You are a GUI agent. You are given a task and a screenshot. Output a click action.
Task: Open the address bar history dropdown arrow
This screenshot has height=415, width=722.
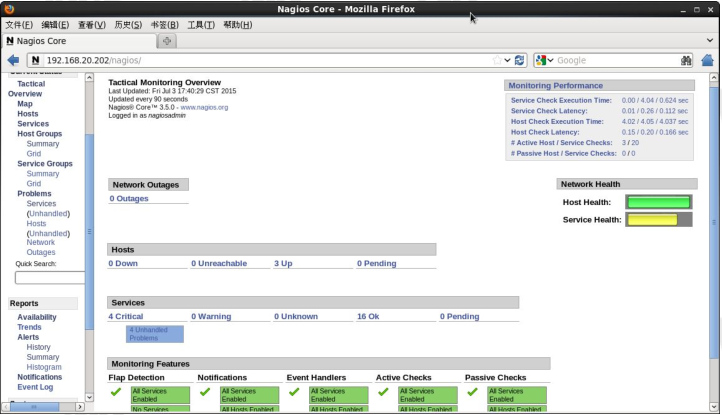pyautogui.click(x=507, y=60)
